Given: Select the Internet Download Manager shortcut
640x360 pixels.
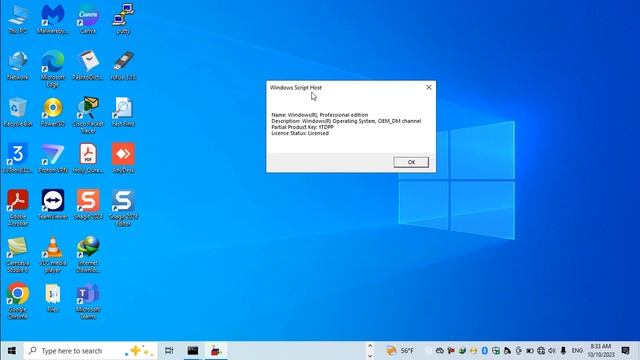Looking at the screenshot, I should tap(88, 255).
